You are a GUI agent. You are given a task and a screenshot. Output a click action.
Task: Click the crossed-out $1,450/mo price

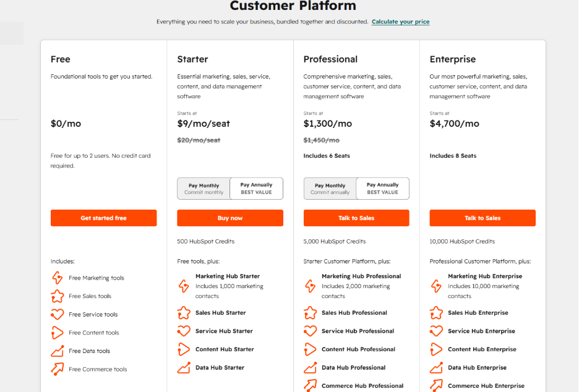click(321, 140)
